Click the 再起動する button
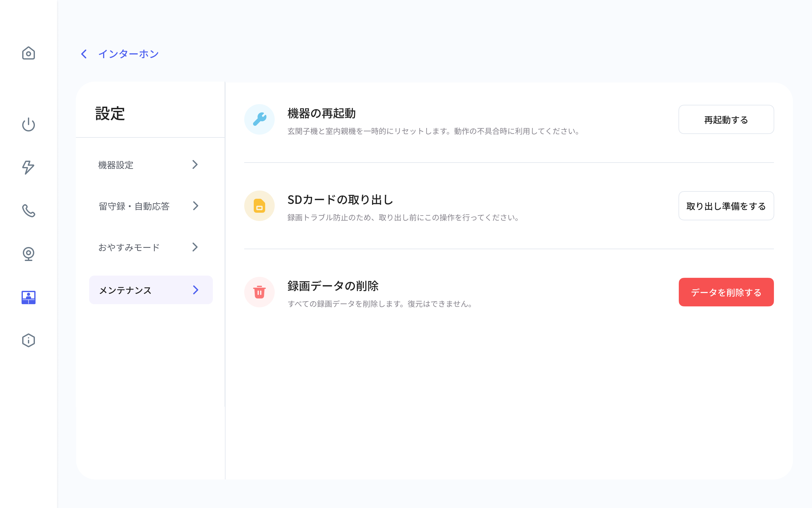The width and height of the screenshot is (812, 508). [726, 119]
